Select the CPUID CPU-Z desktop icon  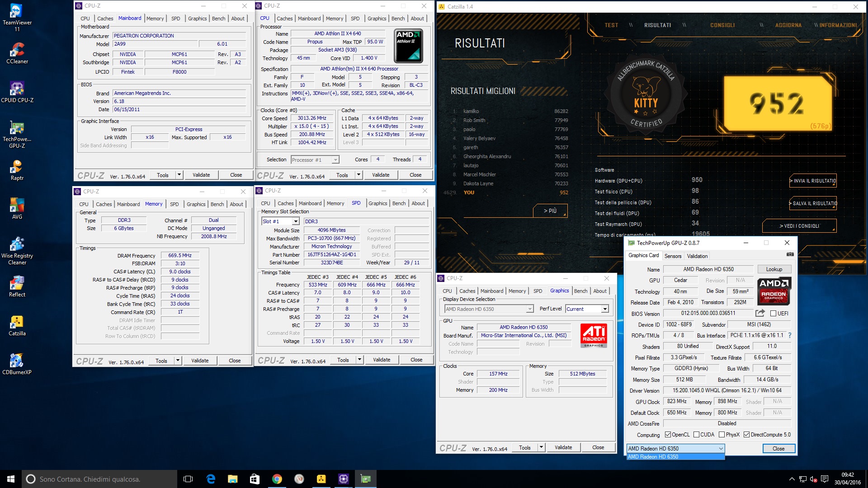pyautogui.click(x=17, y=92)
